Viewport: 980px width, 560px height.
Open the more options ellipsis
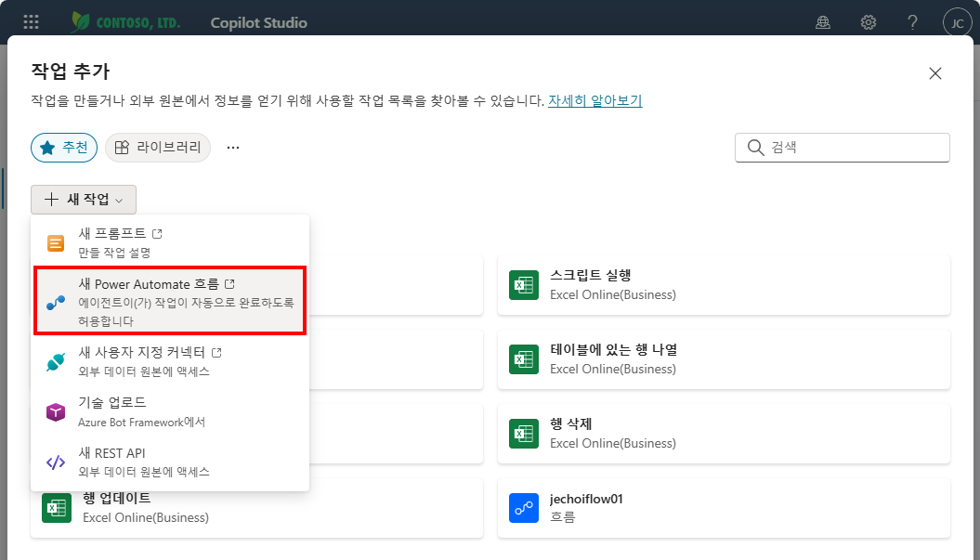point(233,148)
